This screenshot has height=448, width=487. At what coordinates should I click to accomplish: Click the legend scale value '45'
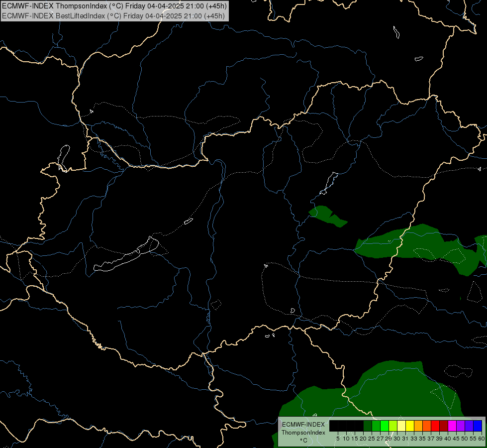456,439
